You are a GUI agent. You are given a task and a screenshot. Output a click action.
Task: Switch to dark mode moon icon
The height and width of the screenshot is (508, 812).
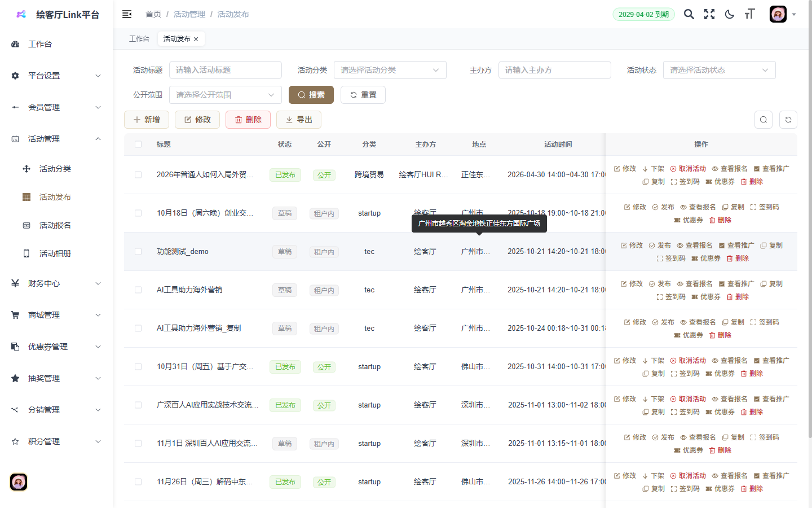point(729,14)
